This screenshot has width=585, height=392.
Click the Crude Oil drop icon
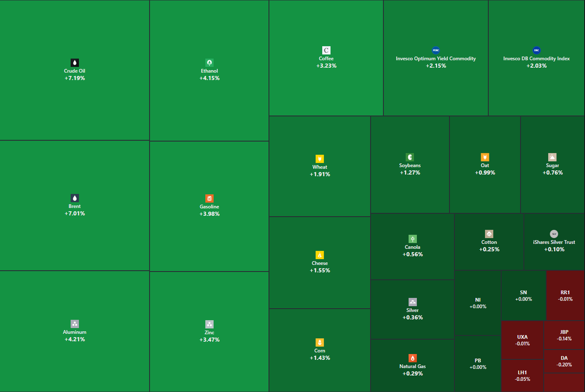[x=75, y=62]
